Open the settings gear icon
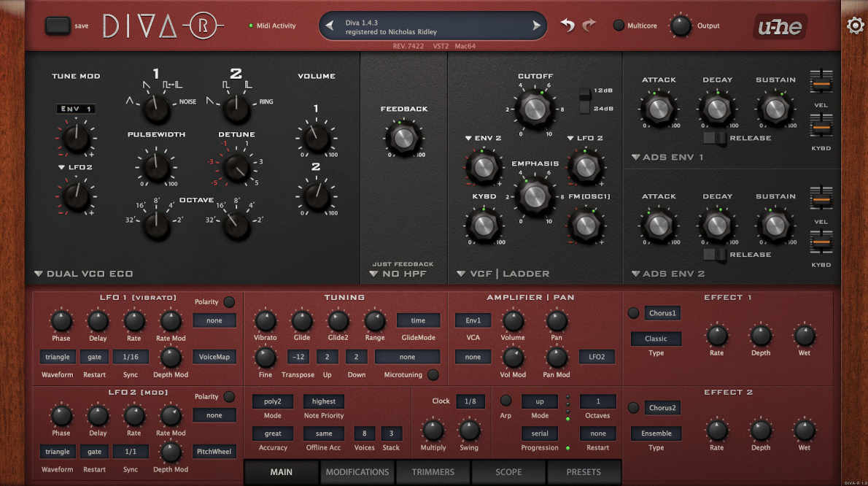 [856, 26]
